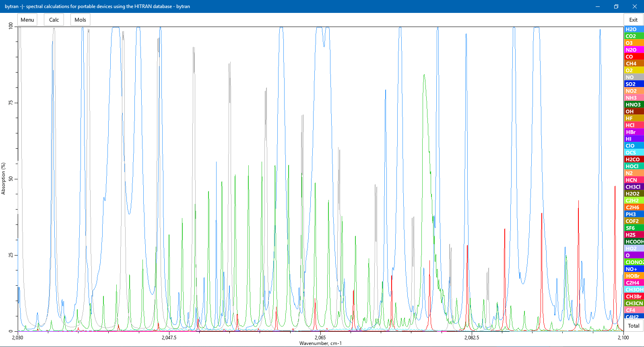This screenshot has width=644, height=347.
Task: Click the red CO legend entry
Action: coord(634,57)
